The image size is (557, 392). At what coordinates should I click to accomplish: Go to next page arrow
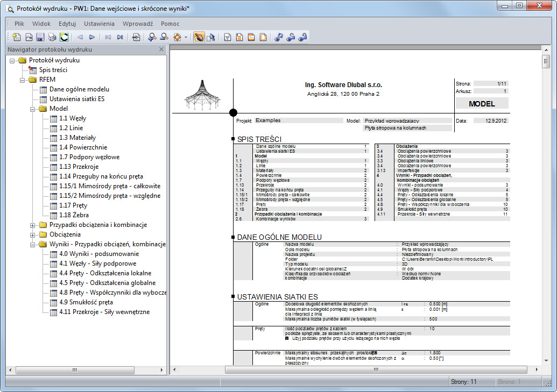click(x=92, y=37)
